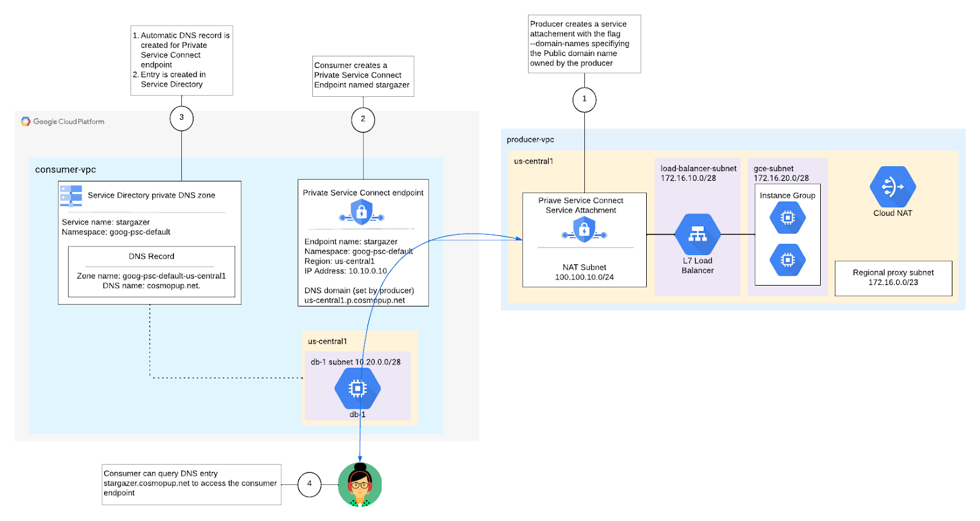Click the NAT Subnet 100.100.10.0/24 label
980x521 pixels.
(584, 272)
